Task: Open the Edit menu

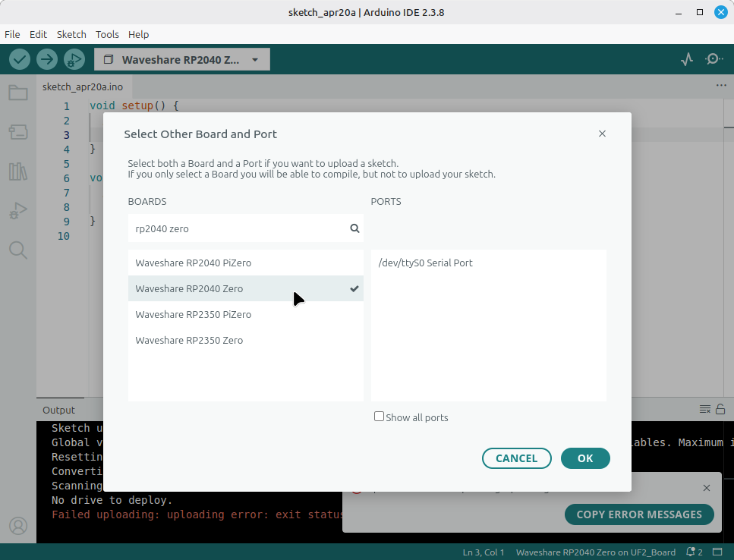Action: pyautogui.click(x=38, y=34)
